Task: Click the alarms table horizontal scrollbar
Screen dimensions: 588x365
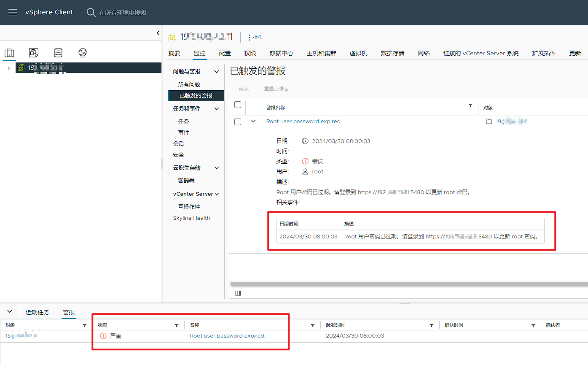Action: tap(409, 284)
